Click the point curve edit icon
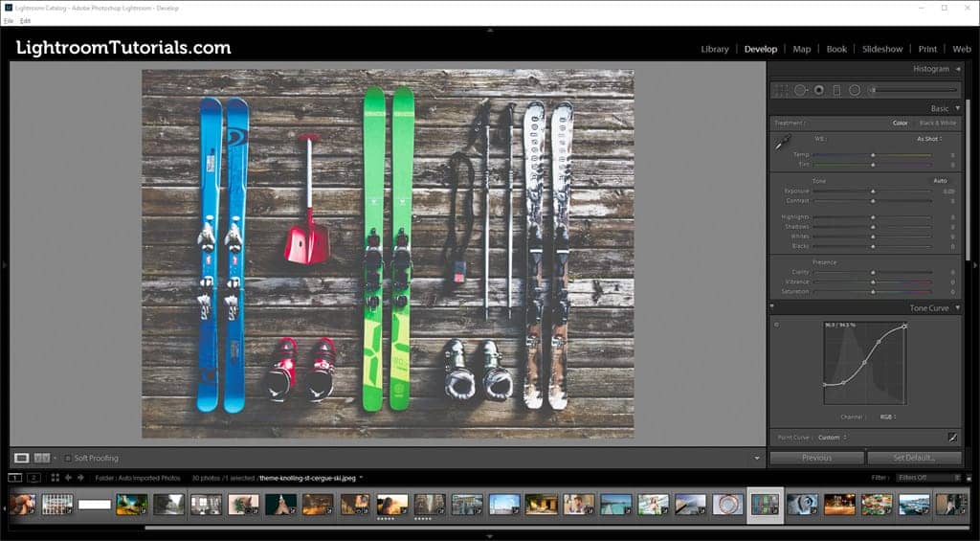Image resolution: width=980 pixels, height=541 pixels. click(x=952, y=437)
